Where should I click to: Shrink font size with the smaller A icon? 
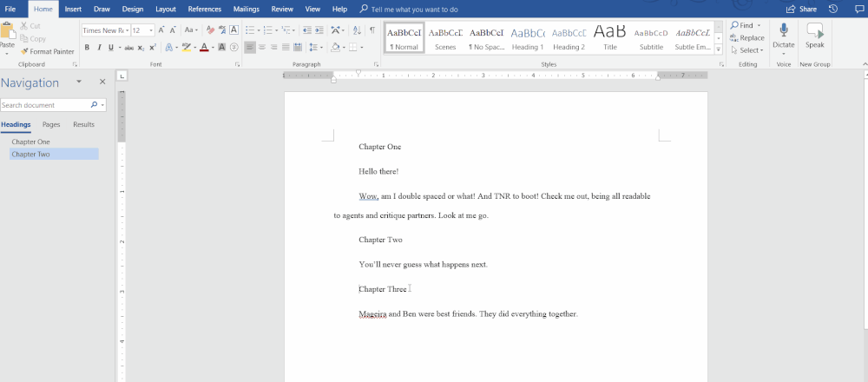(173, 30)
